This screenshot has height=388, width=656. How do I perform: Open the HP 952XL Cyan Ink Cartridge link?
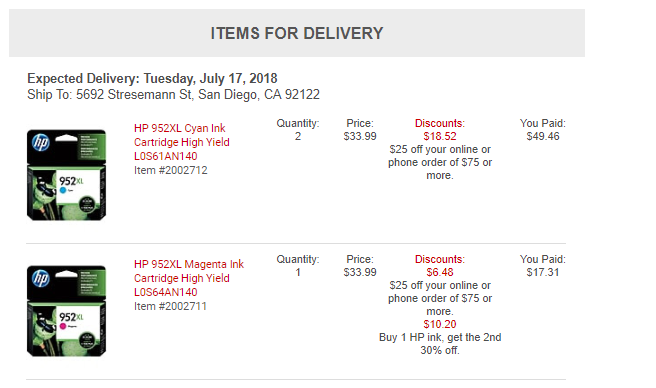pyautogui.click(x=182, y=142)
